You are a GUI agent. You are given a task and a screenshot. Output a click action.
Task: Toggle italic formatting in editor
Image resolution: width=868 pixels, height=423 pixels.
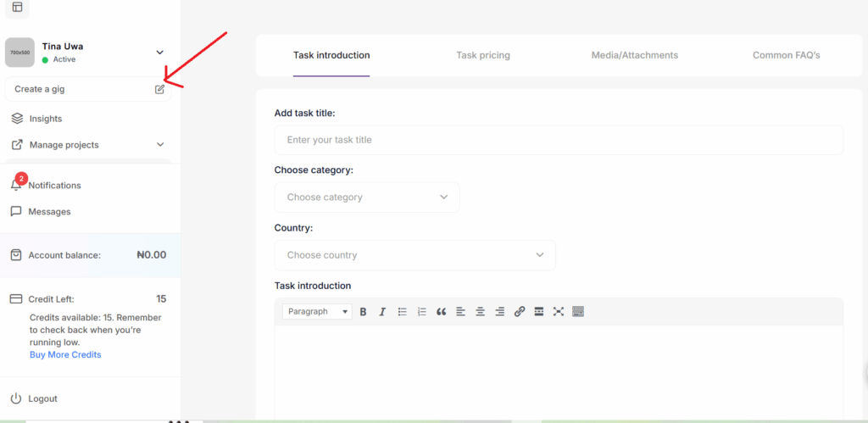pos(382,312)
